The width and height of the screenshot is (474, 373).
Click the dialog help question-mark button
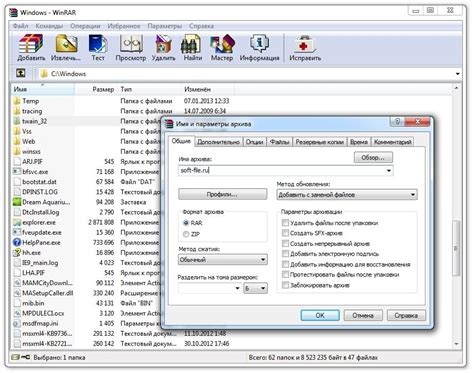397,122
